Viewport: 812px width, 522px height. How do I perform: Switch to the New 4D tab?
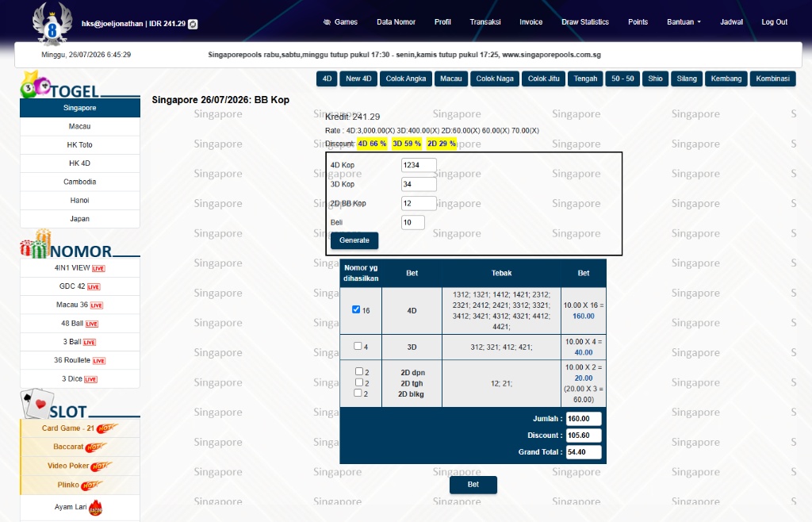[358, 79]
